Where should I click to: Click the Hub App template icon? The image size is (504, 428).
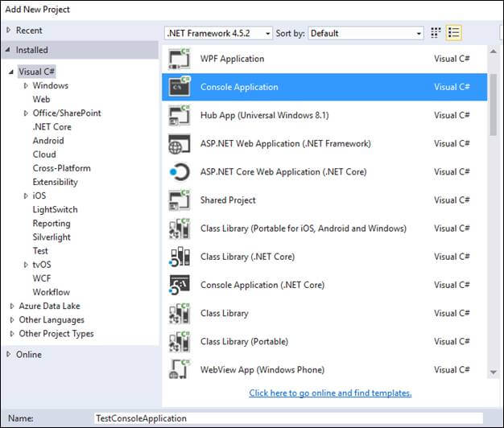[x=179, y=116]
